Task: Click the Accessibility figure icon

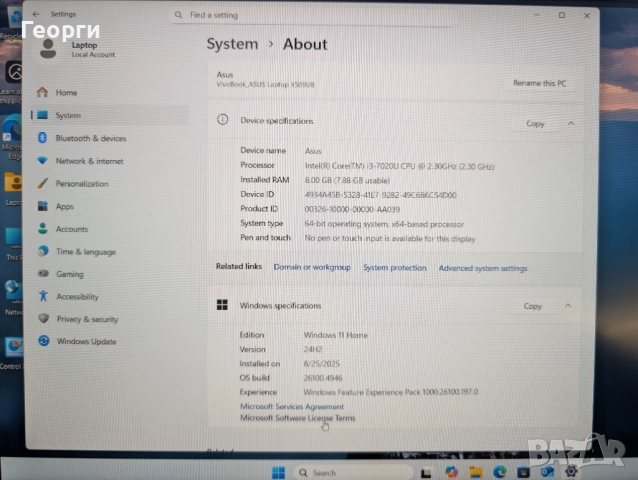Action: [x=43, y=296]
